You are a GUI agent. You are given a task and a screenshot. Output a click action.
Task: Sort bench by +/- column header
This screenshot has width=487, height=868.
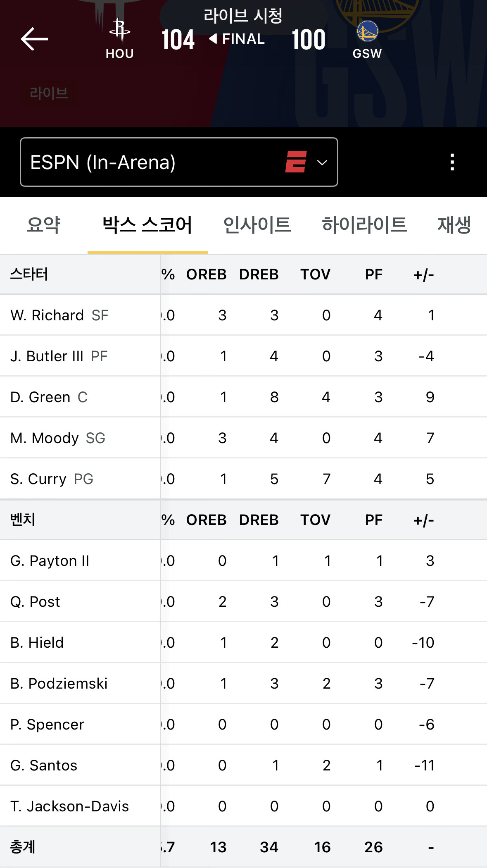(x=423, y=520)
